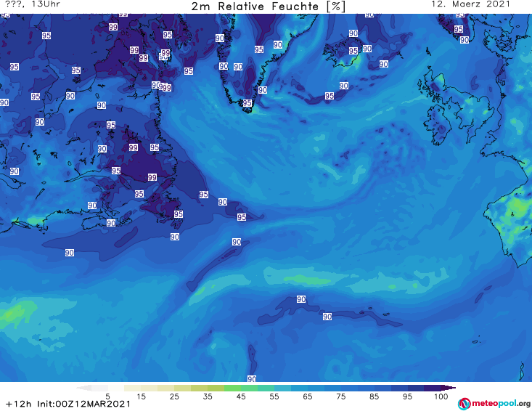Click the '90' contour label at the map's bottom edge
The image size is (532, 411).
coord(252,378)
